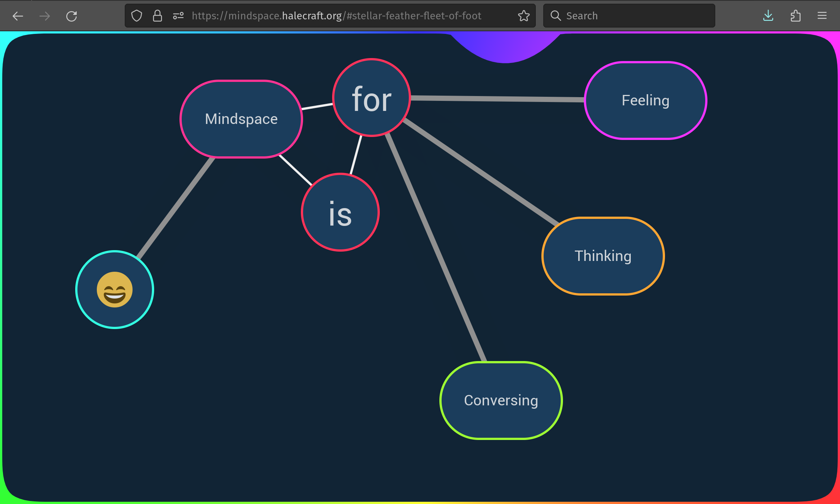The image size is (840, 504).
Task: Select the Conversing node
Action: coord(501,401)
